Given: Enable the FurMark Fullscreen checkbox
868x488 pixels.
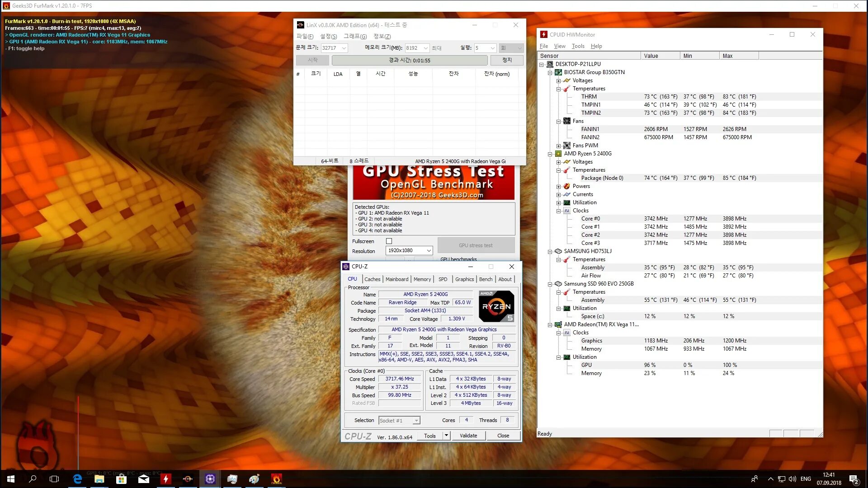Looking at the screenshot, I should point(389,241).
